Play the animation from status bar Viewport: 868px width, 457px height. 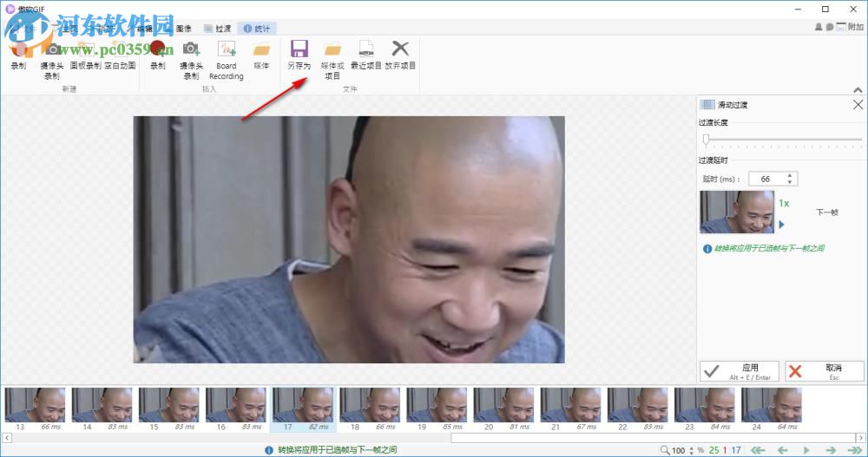tap(806, 450)
